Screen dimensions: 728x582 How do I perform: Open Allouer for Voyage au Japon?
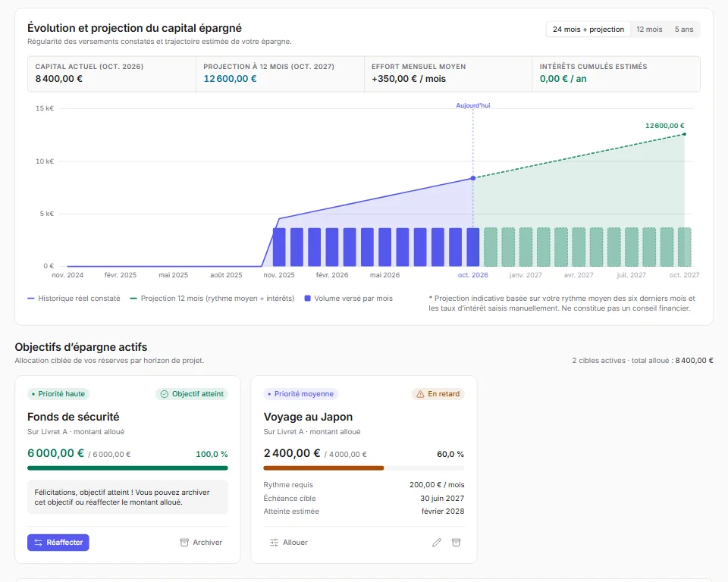288,542
